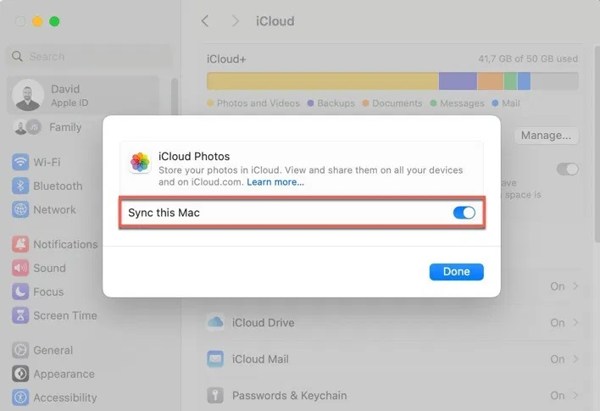600x411 pixels.
Task: Expand the iCloud Mail row chevron
Action: (x=574, y=359)
